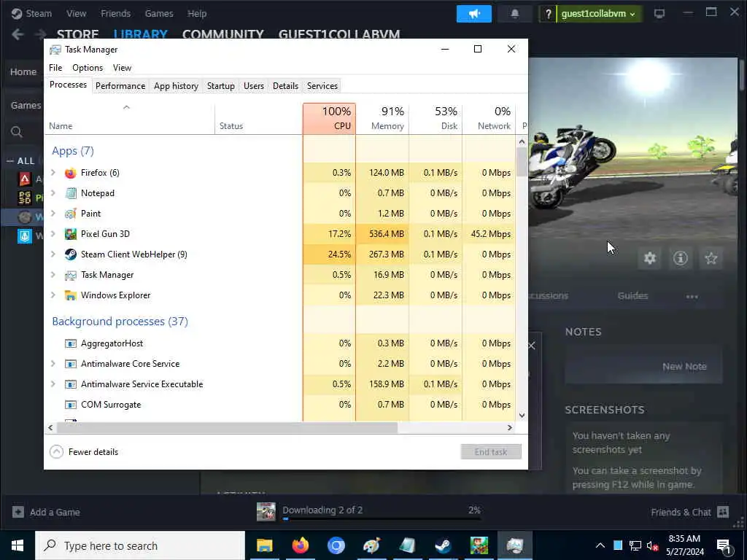
Task: Click the horizontal scrollbar in Task Manager
Action: click(228, 427)
